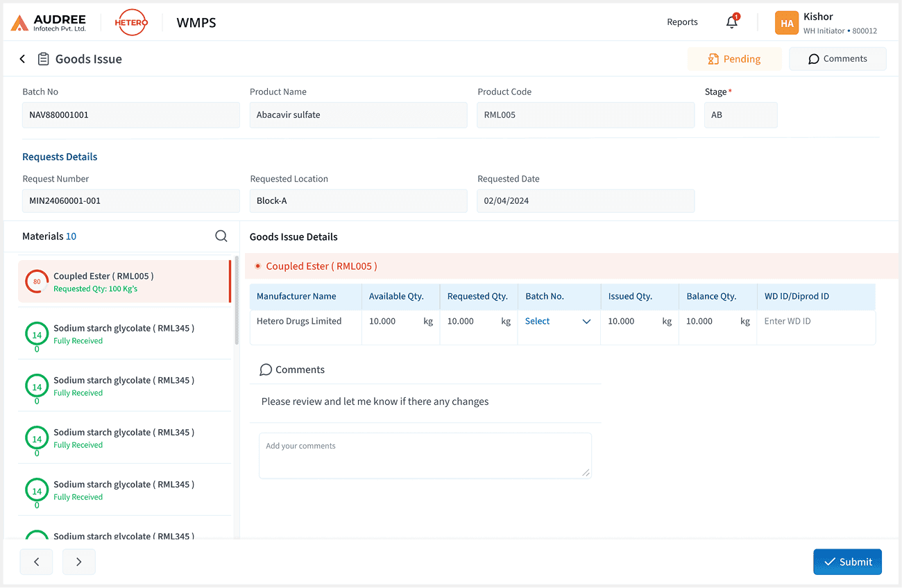Click the Add your comments text field
This screenshot has width=902, height=588.
425,455
